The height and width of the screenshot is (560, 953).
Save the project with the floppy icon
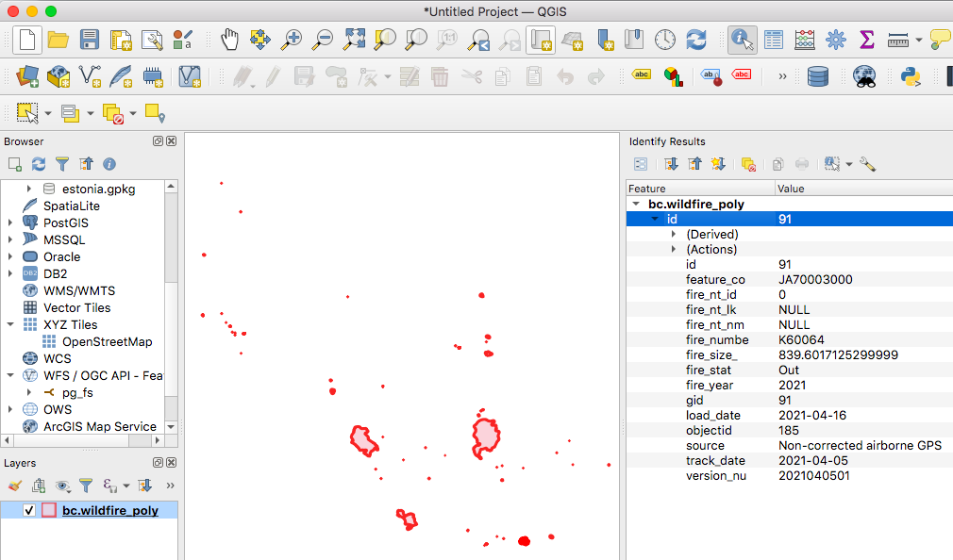click(x=90, y=41)
